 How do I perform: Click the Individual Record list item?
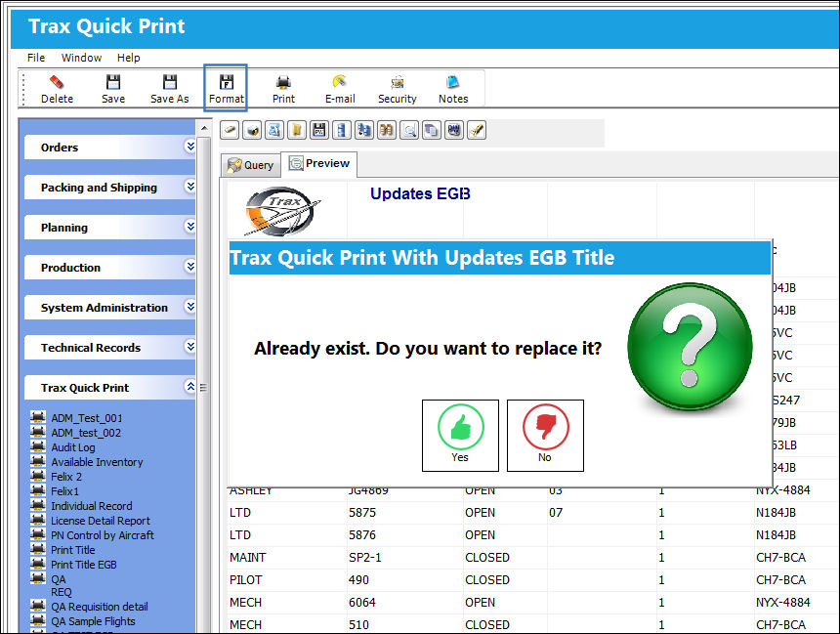[92, 506]
